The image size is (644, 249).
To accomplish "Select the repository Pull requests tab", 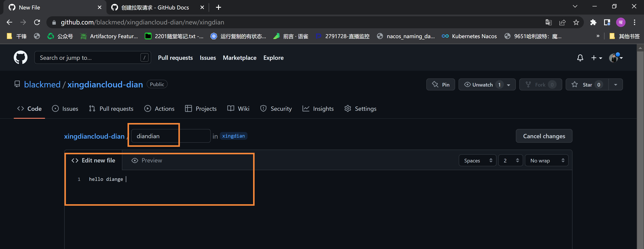I will pos(111,108).
